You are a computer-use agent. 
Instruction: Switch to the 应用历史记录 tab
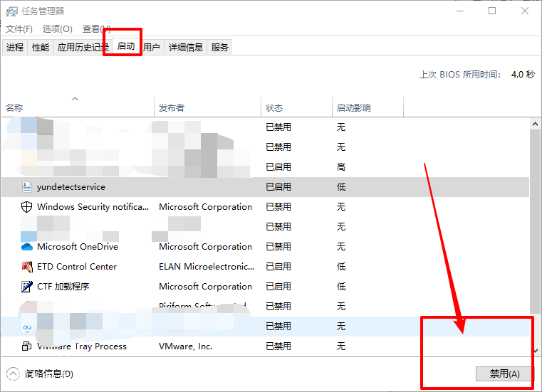tap(83, 48)
